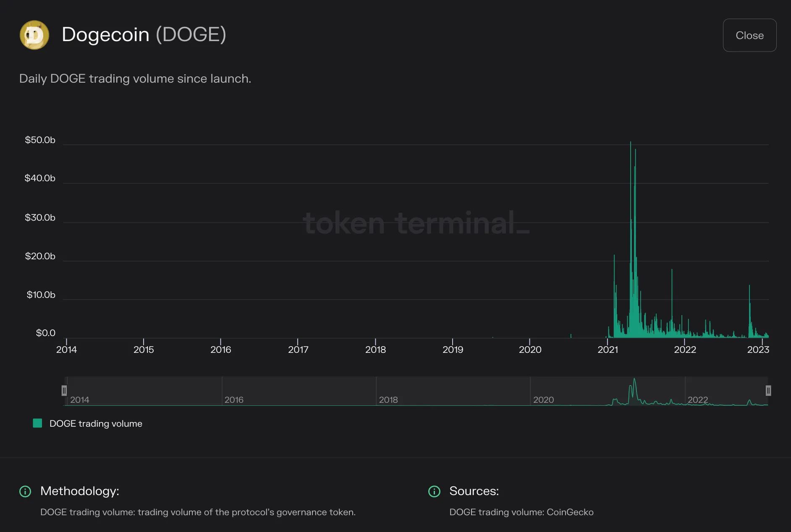Click the 2022 x-axis label on chart
The image size is (791, 532).
click(x=685, y=349)
